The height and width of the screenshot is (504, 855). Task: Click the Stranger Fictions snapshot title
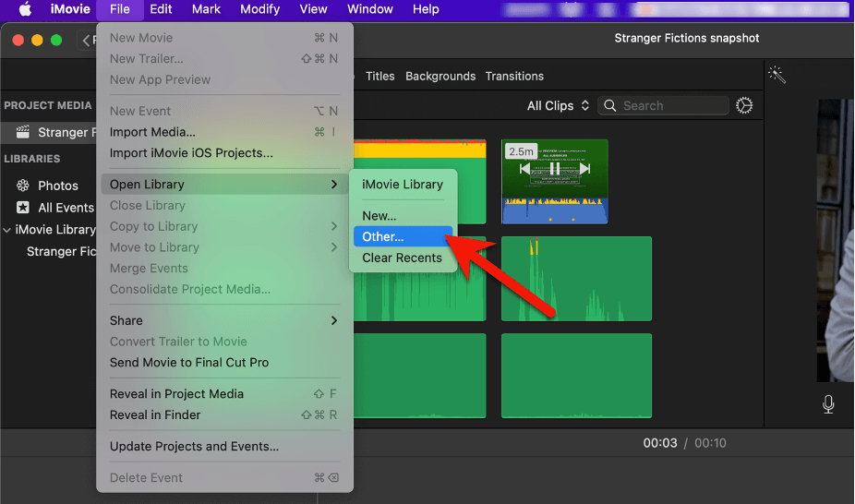687,38
